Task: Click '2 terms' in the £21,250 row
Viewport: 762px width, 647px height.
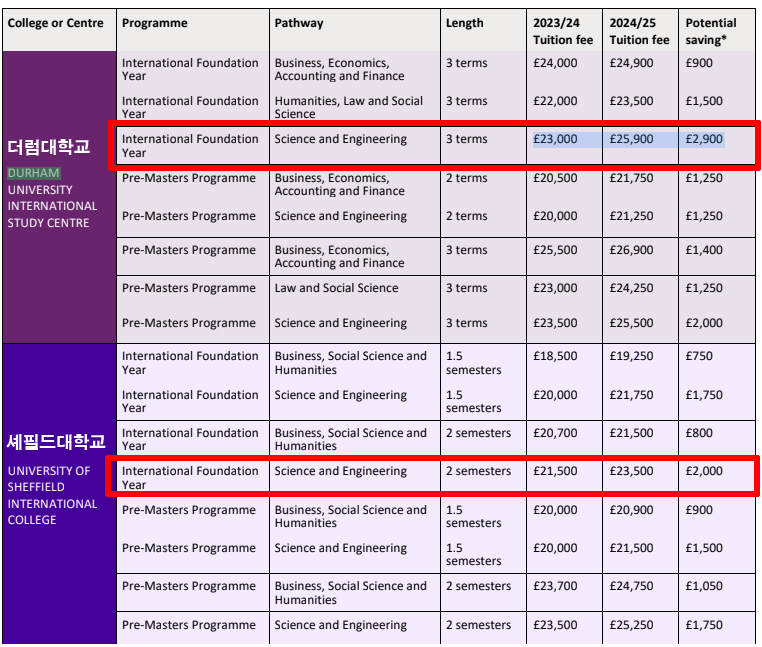Action: pos(467,216)
